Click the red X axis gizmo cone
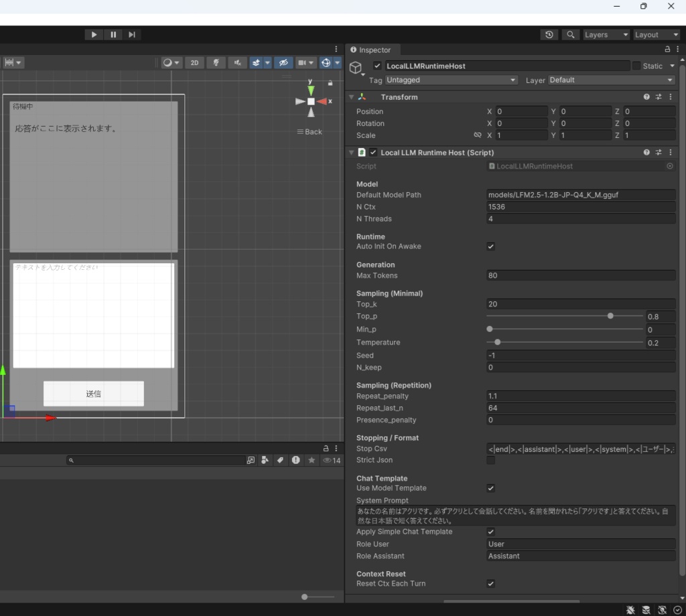The image size is (686, 616). (322, 101)
